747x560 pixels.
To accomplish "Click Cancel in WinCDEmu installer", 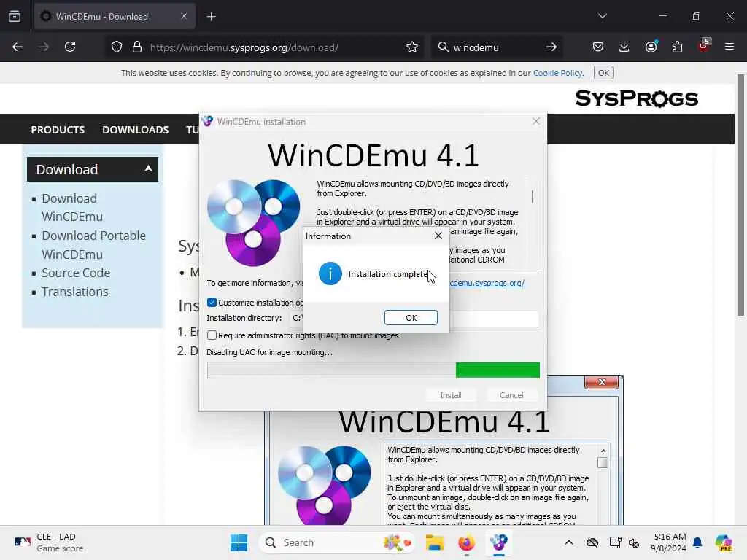I will pyautogui.click(x=511, y=395).
